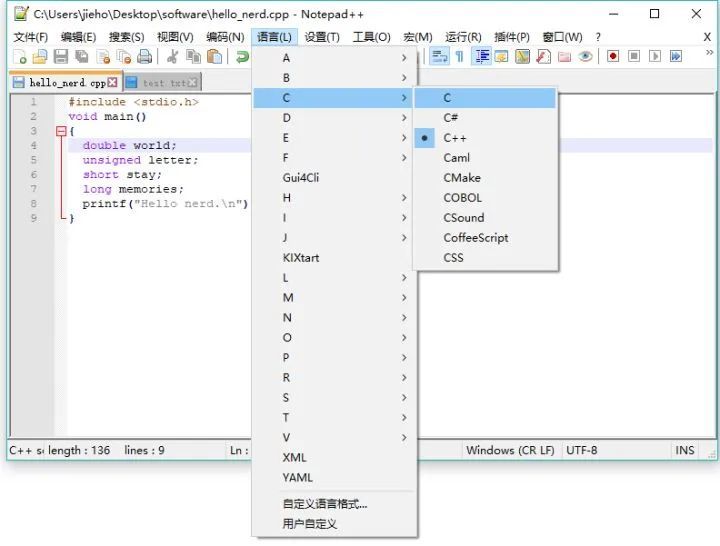This screenshot has width=720, height=546.
Task: Open the 宏(M) menu
Action: click(418, 37)
